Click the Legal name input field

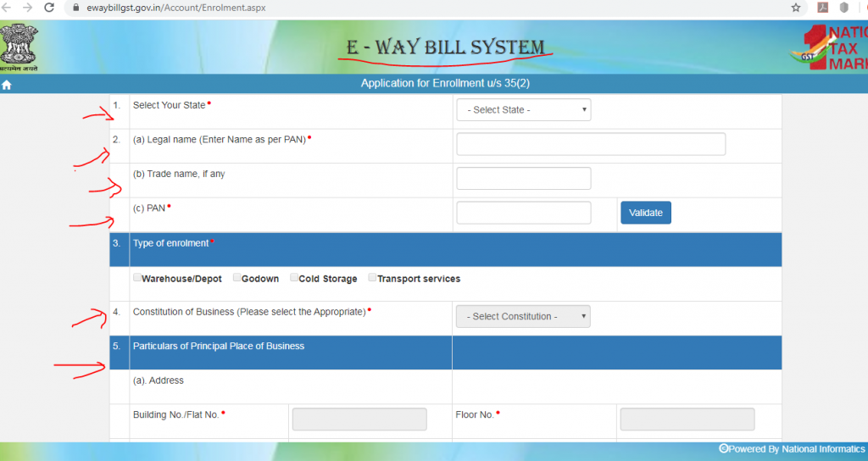pyautogui.click(x=591, y=144)
